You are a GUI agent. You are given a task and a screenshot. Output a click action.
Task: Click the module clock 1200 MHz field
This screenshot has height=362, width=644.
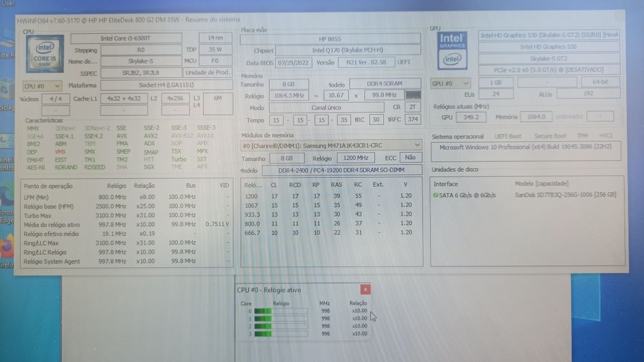point(355,158)
